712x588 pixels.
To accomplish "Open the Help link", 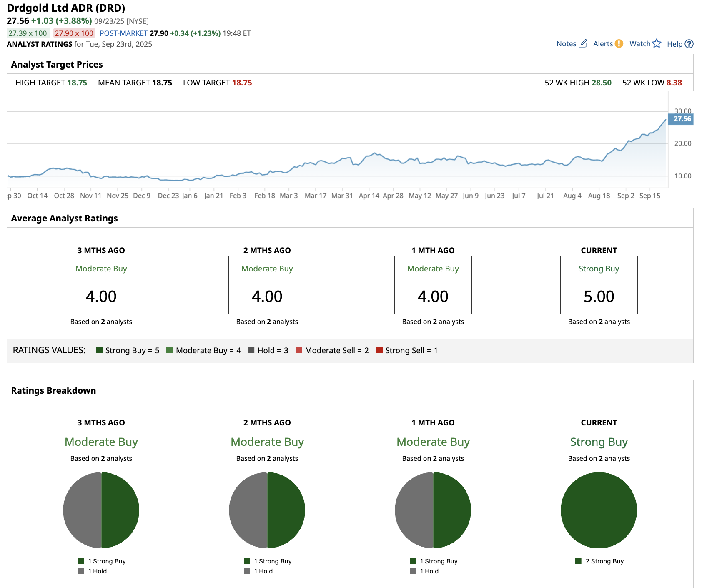I will [x=674, y=44].
